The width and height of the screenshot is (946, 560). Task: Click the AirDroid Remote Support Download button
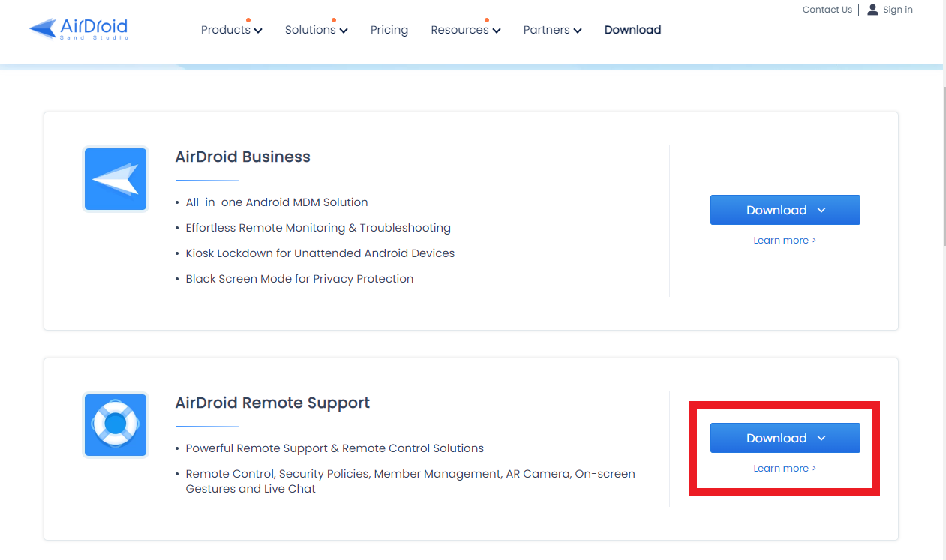point(785,438)
